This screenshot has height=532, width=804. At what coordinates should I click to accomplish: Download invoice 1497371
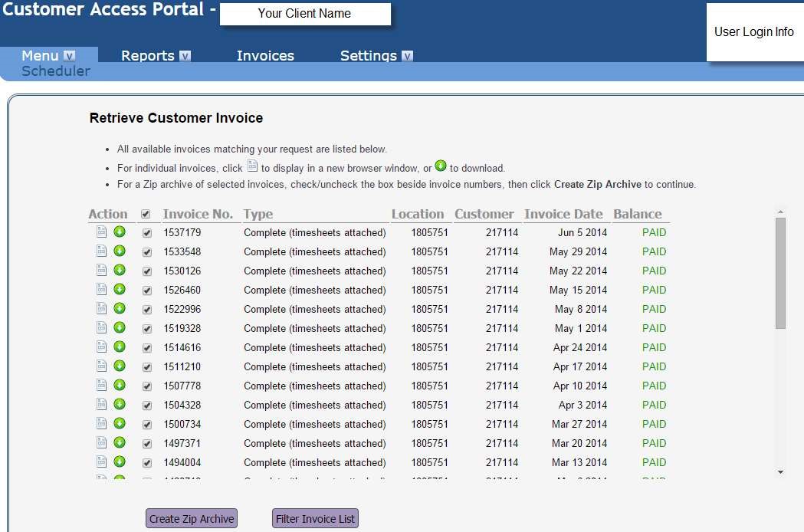pos(120,442)
